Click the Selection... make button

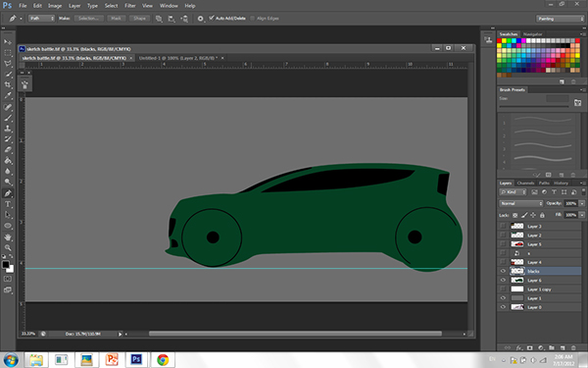[88, 18]
